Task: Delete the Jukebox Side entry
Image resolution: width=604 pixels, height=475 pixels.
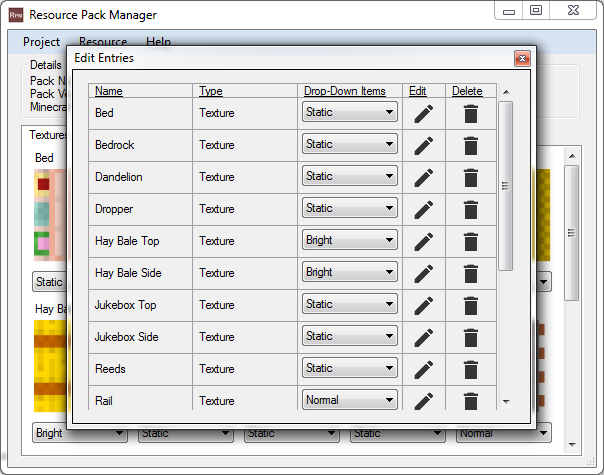Action: 471,338
